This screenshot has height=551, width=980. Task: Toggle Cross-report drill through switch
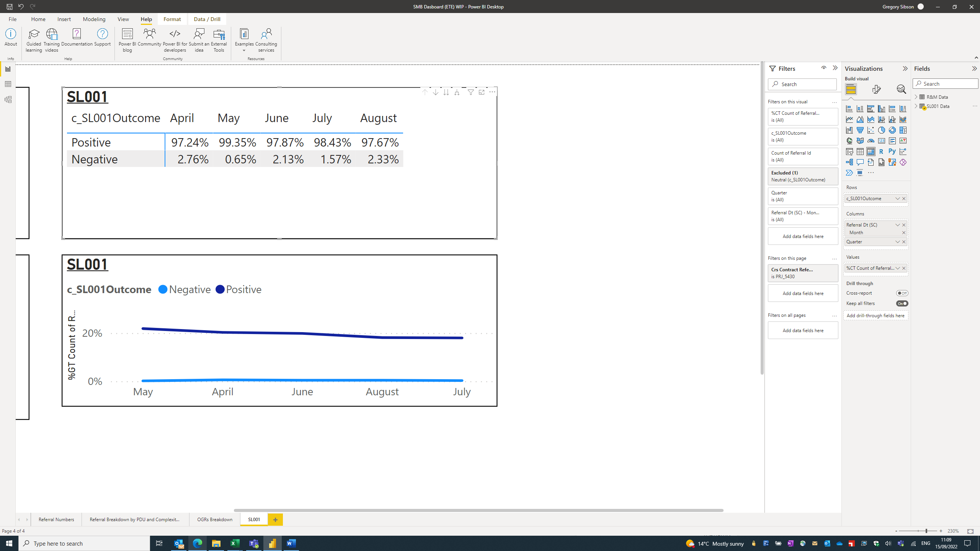[902, 293]
